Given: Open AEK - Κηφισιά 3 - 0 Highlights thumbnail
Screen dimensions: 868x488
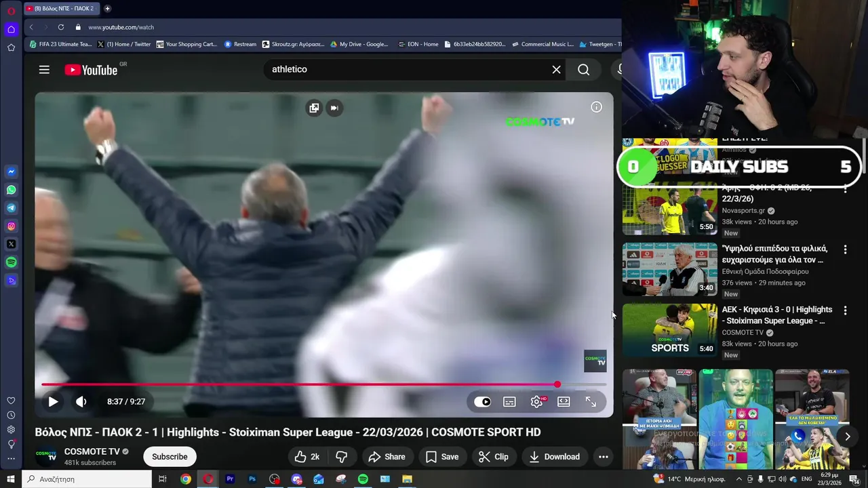Looking at the screenshot, I should (x=670, y=330).
